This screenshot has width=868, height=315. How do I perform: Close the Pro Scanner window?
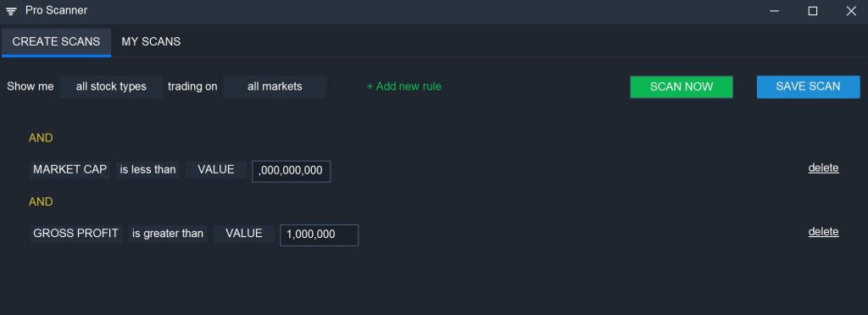point(851,11)
